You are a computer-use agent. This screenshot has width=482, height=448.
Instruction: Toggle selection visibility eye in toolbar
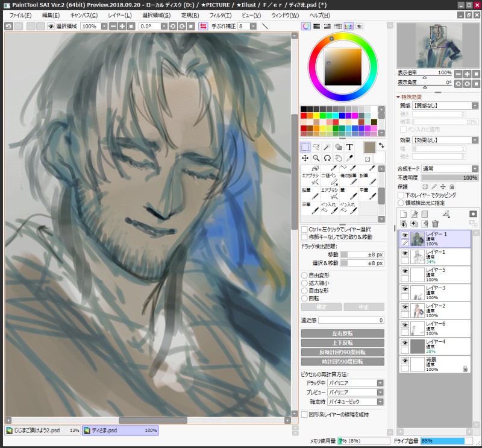coord(51,26)
